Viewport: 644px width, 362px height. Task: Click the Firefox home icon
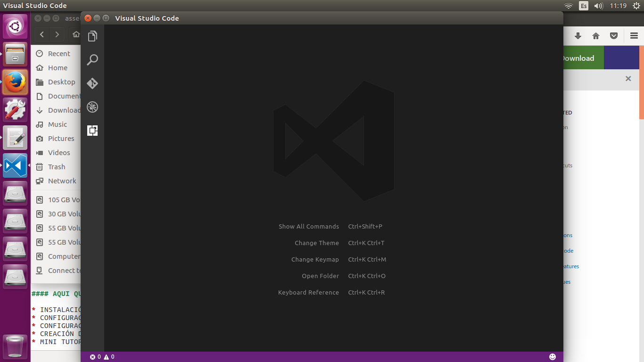click(x=596, y=36)
